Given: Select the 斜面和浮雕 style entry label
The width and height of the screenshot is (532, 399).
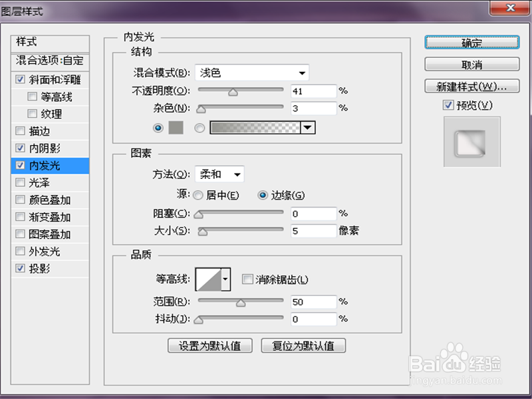Looking at the screenshot, I should pyautogui.click(x=55, y=80).
